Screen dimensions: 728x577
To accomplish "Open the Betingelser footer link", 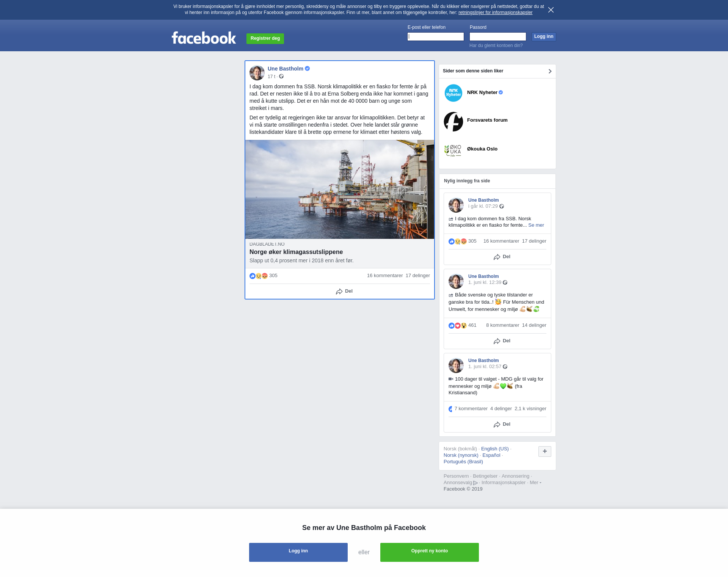I will coord(485,476).
